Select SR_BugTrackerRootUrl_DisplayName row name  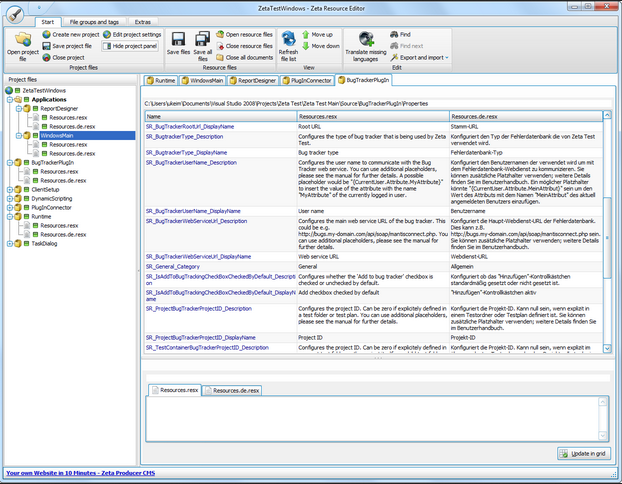point(190,127)
